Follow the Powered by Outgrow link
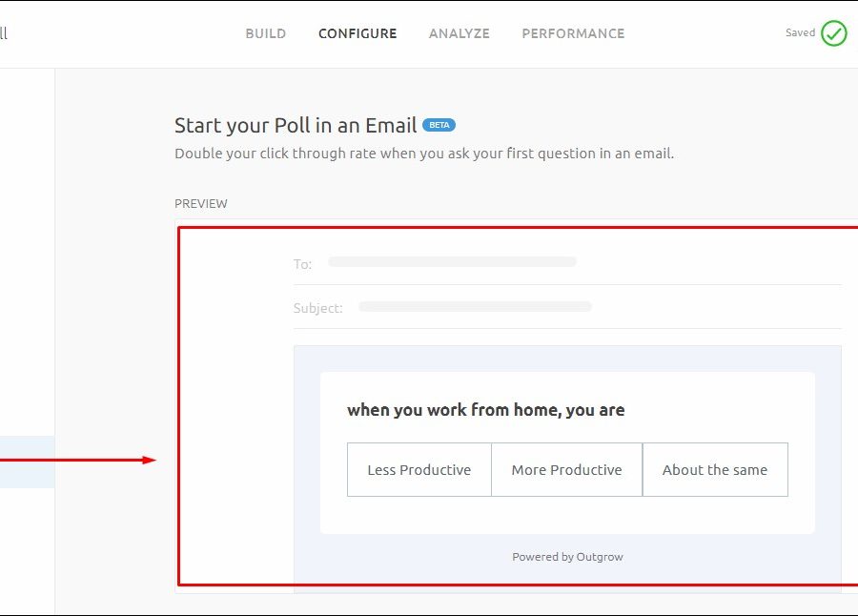 pos(567,557)
